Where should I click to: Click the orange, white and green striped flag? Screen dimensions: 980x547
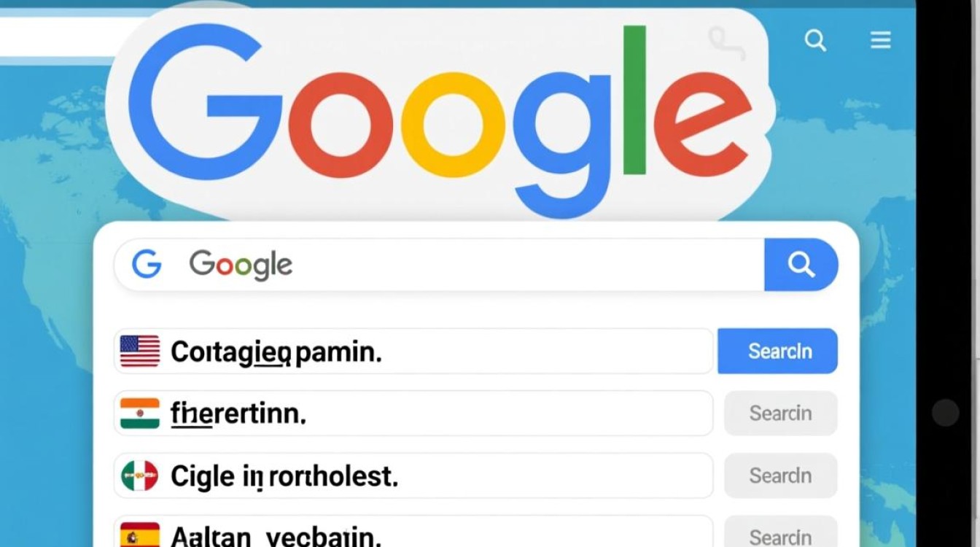139,414
